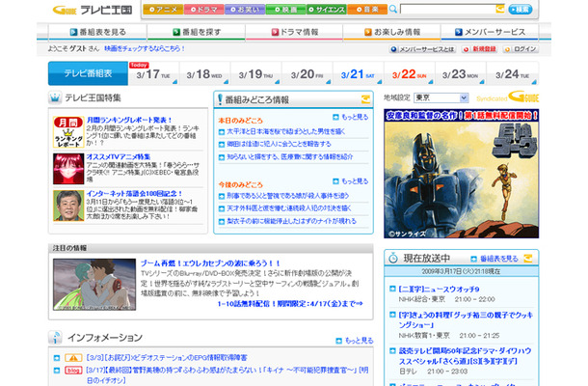Select the 3/20 FRI date tab
The height and width of the screenshot is (386, 588).
pos(307,74)
